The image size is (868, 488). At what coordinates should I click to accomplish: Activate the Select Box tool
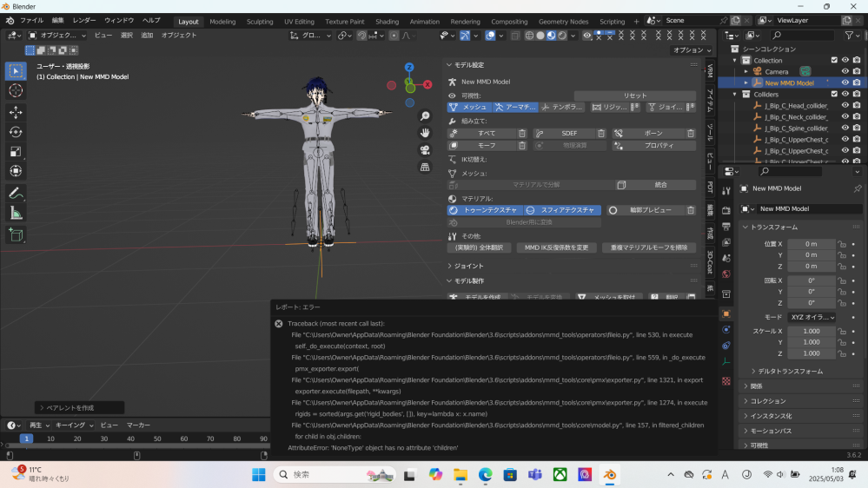click(16, 71)
